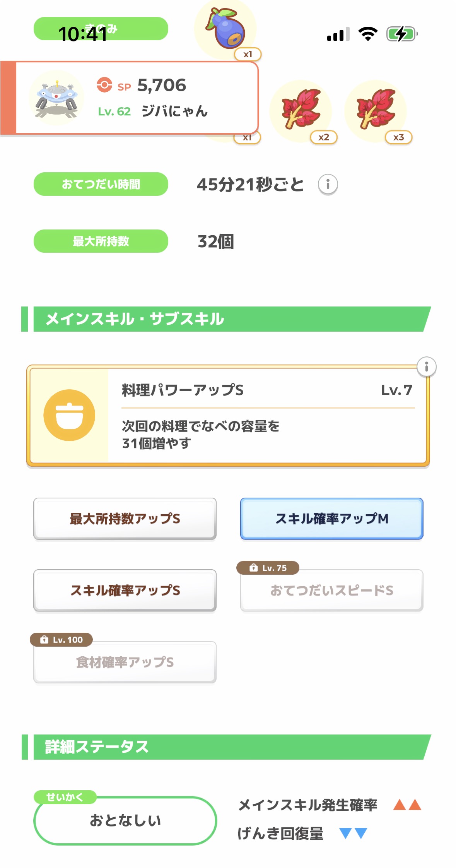Tap the 最大所持数 green label

[101, 241]
